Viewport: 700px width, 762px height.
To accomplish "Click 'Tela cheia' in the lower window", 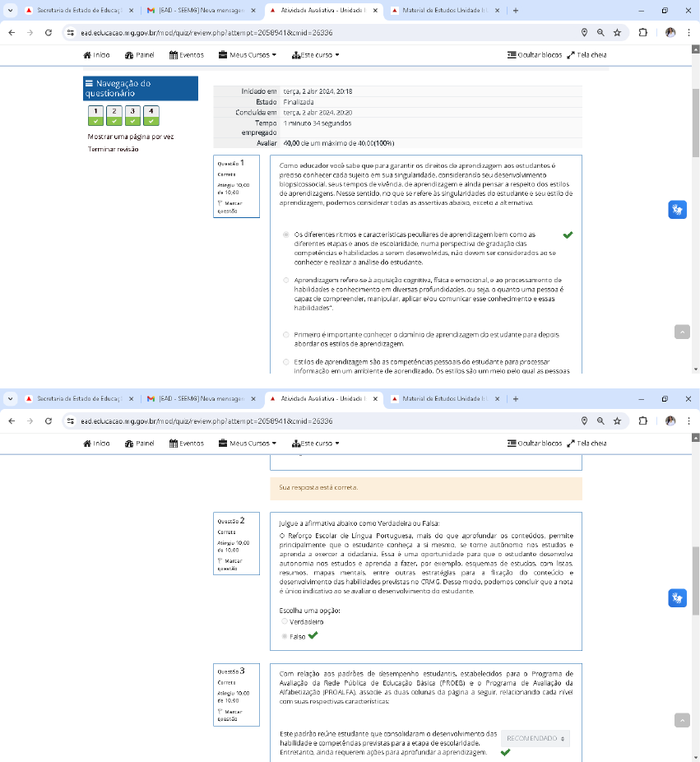I will click(586, 444).
